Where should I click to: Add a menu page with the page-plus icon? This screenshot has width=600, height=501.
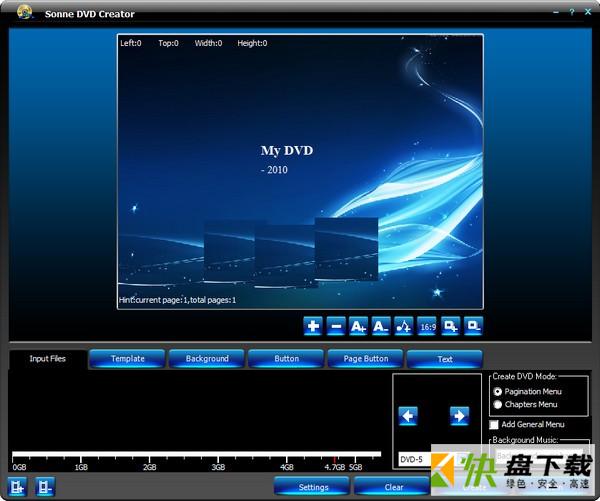[x=450, y=326]
